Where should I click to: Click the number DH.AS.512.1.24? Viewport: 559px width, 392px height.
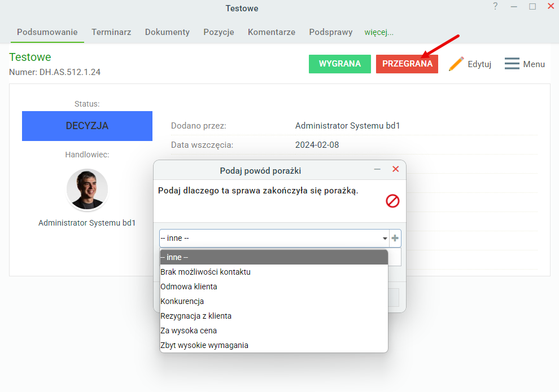click(70, 72)
